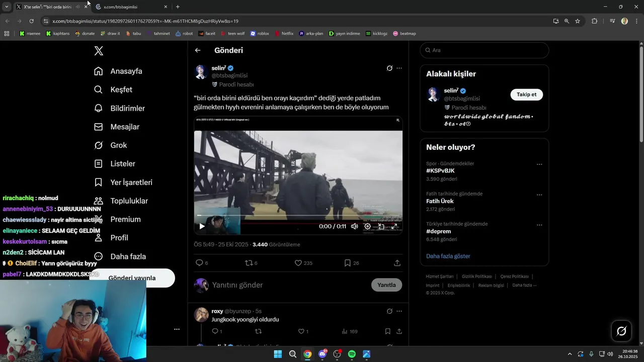
Task: Repost the post with 6 reposts
Action: coord(251,263)
